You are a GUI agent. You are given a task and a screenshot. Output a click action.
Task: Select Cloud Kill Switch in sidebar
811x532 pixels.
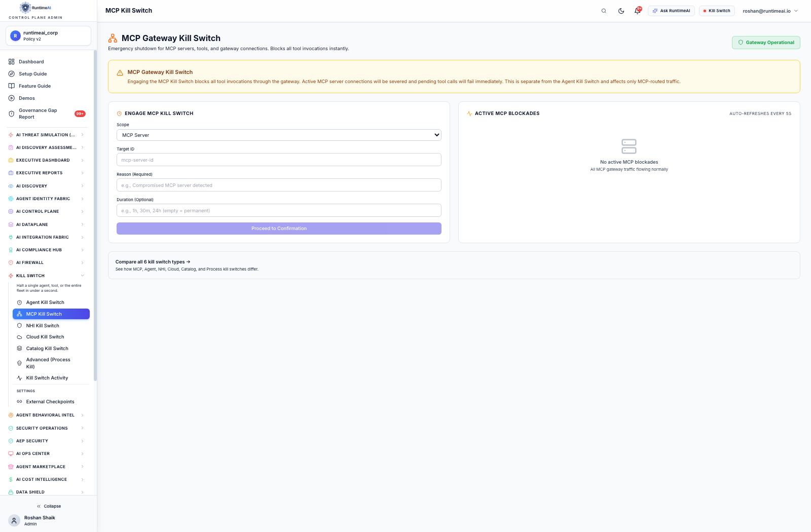coord(51,337)
